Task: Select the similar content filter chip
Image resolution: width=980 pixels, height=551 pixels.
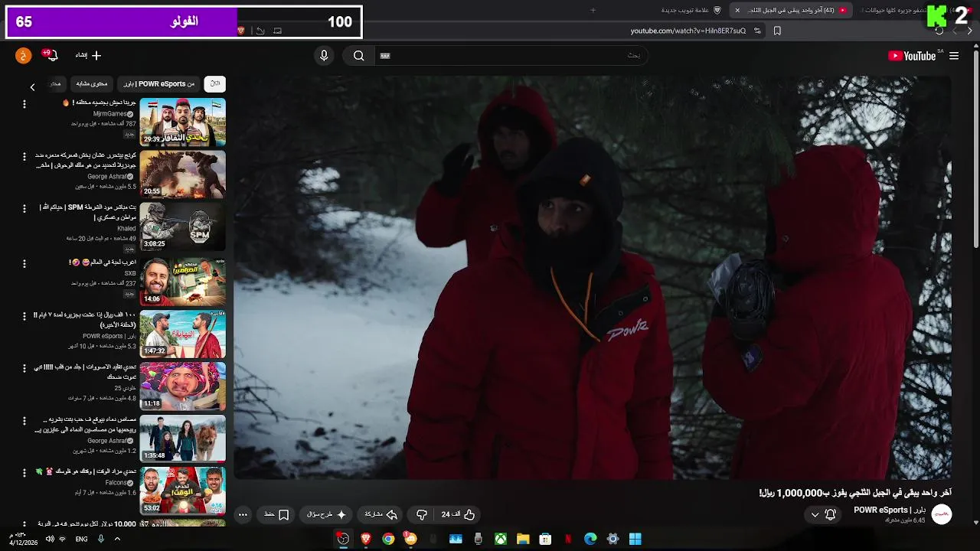Action: pos(92,83)
